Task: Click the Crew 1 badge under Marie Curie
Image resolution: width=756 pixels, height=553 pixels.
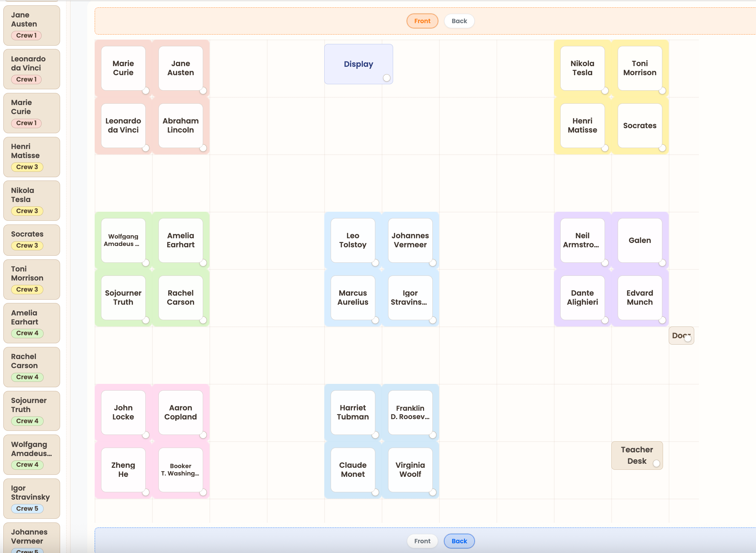Action: (x=26, y=123)
